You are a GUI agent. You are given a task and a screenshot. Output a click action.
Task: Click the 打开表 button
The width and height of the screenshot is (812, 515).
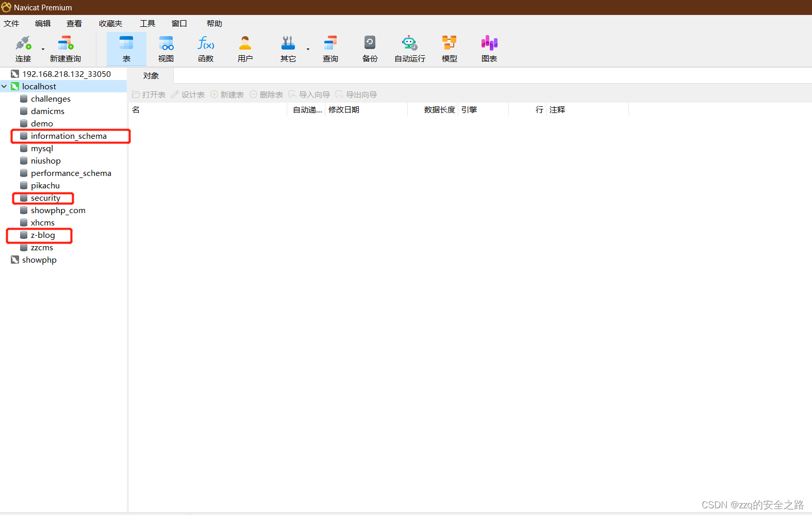[149, 94]
